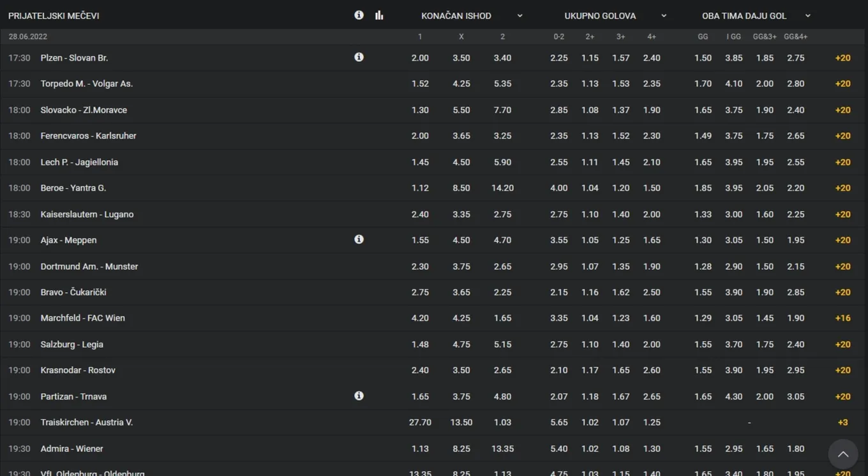Show +20 extra markets for Bravo - Čukarički
The width and height of the screenshot is (868, 476).
[x=842, y=292]
